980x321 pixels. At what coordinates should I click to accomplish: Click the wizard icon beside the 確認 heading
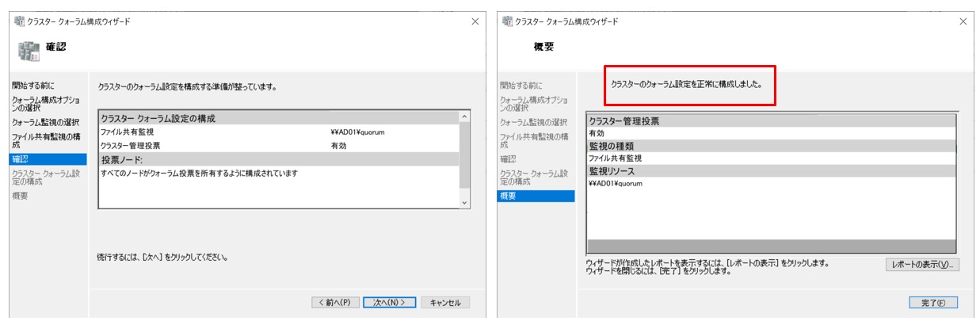tap(29, 51)
